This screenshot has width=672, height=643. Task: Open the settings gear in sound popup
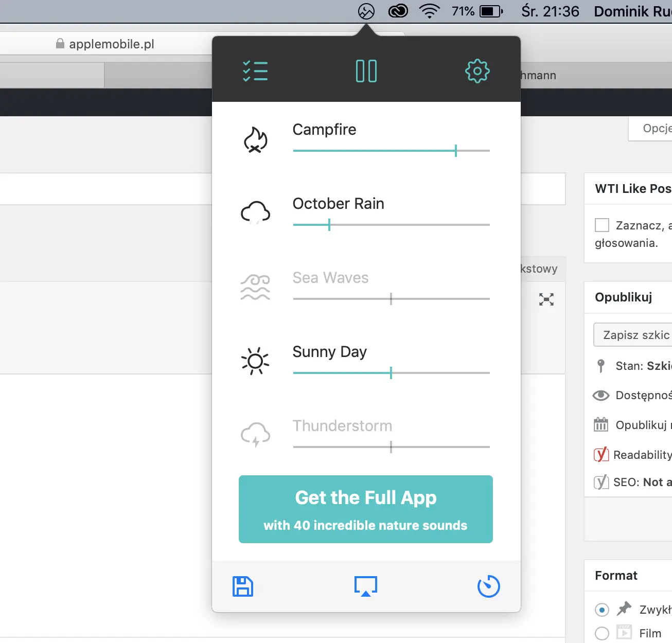pos(477,71)
